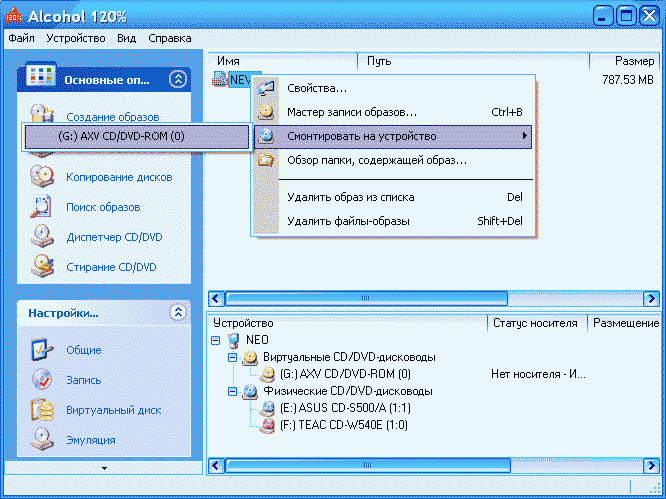The width and height of the screenshot is (666, 499).
Task: Click the sidebar scroll-down arrow at bottom
Action: (104, 468)
